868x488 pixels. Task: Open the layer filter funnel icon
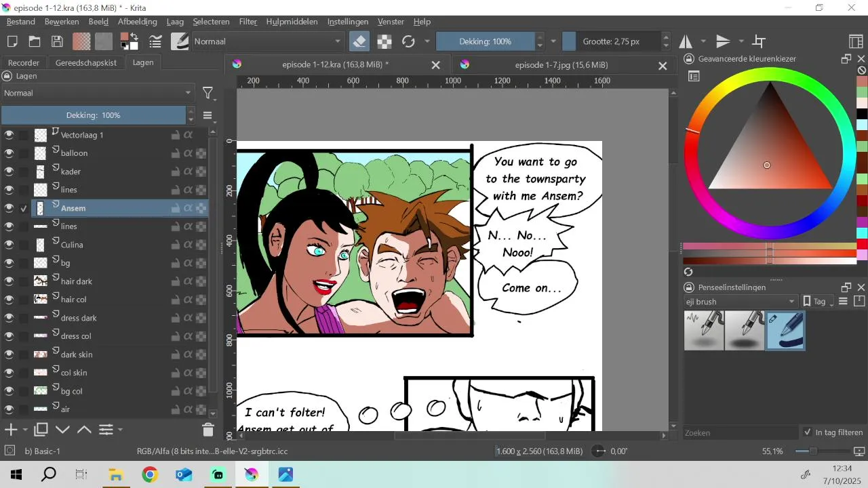tap(208, 93)
